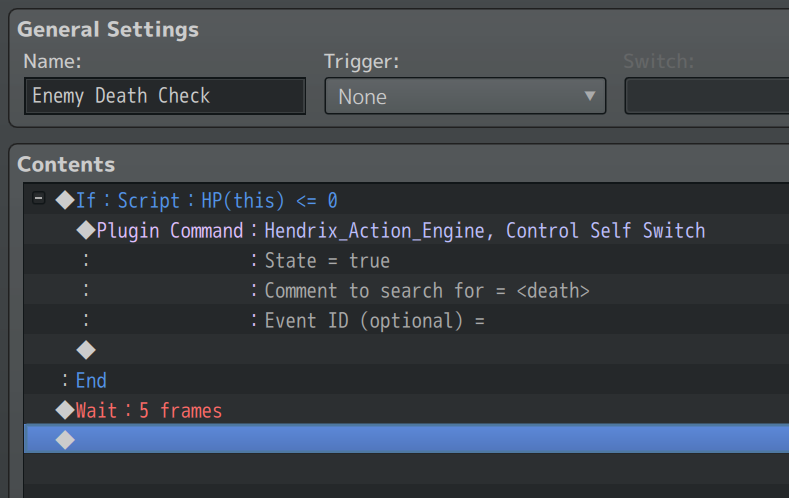Select the Plugin Command Hendrix_Action_Engine line
The width and height of the screenshot is (789, 498).
tap(407, 230)
